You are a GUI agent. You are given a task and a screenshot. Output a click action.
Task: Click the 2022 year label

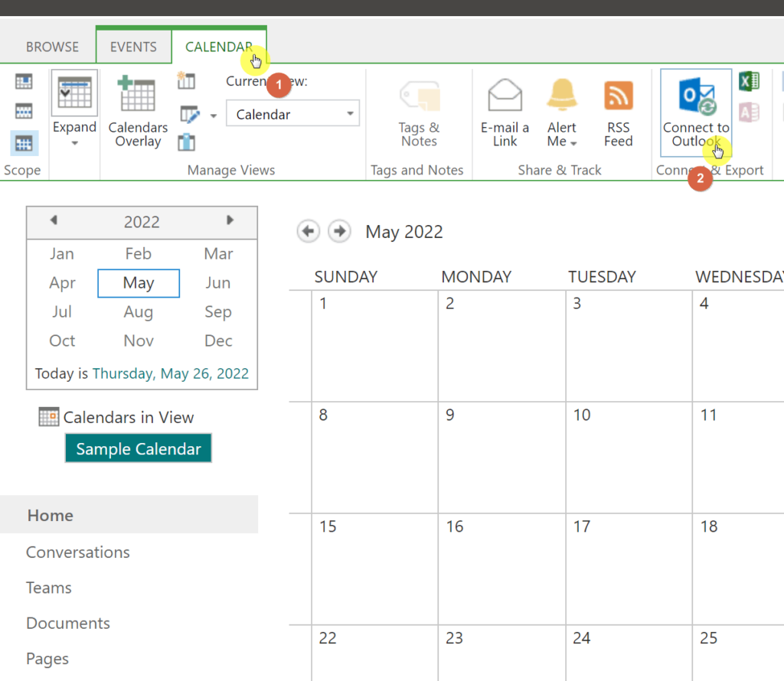pos(142,222)
